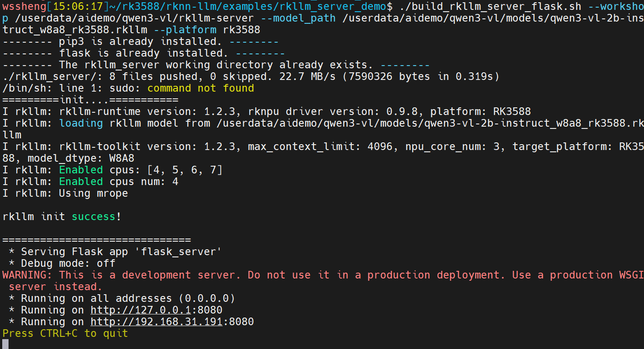
Task: Click the 'rkllm init success!' message
Action: click(x=62, y=216)
